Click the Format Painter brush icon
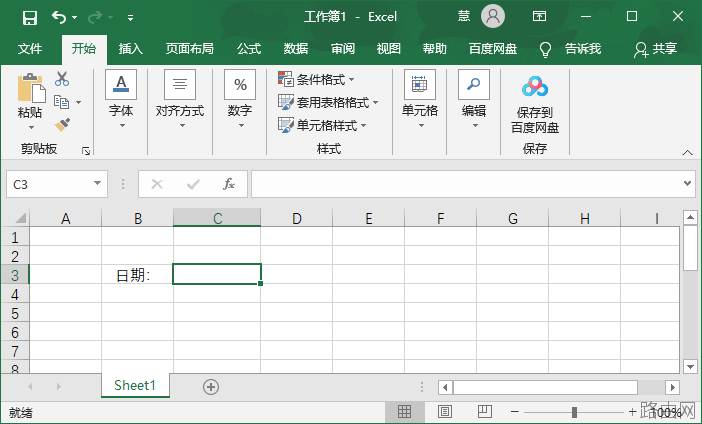Screen dimensions: 702x424 click(62, 125)
